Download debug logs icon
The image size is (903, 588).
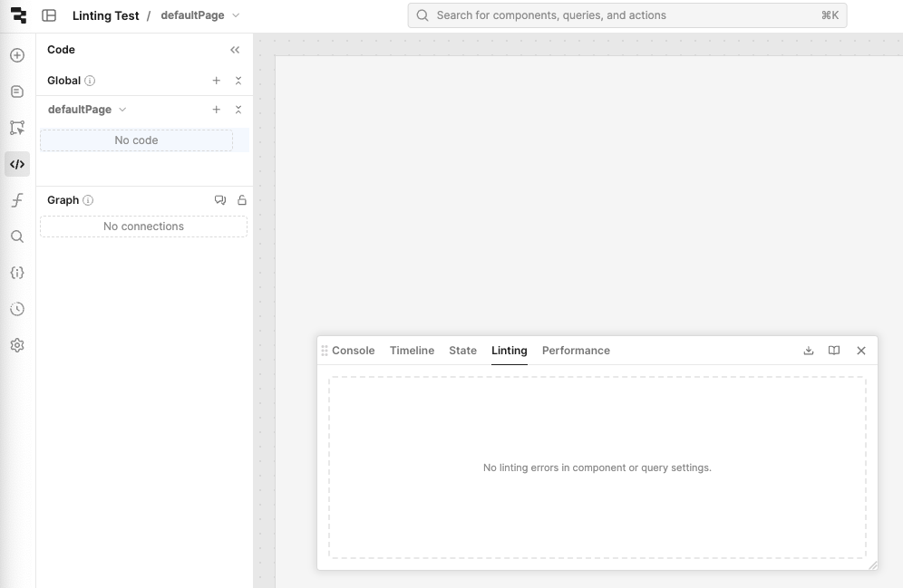pyautogui.click(x=809, y=351)
